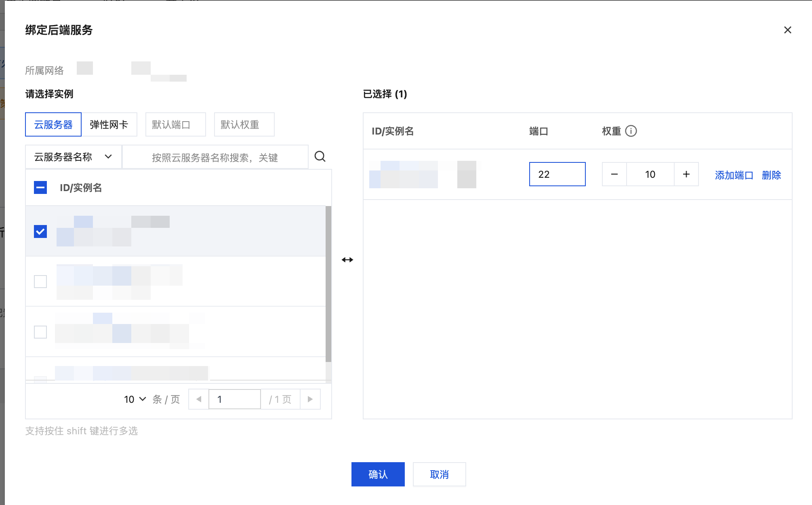Click the search magnifier icon
Screen dimensions: 812x505
pyautogui.click(x=320, y=156)
